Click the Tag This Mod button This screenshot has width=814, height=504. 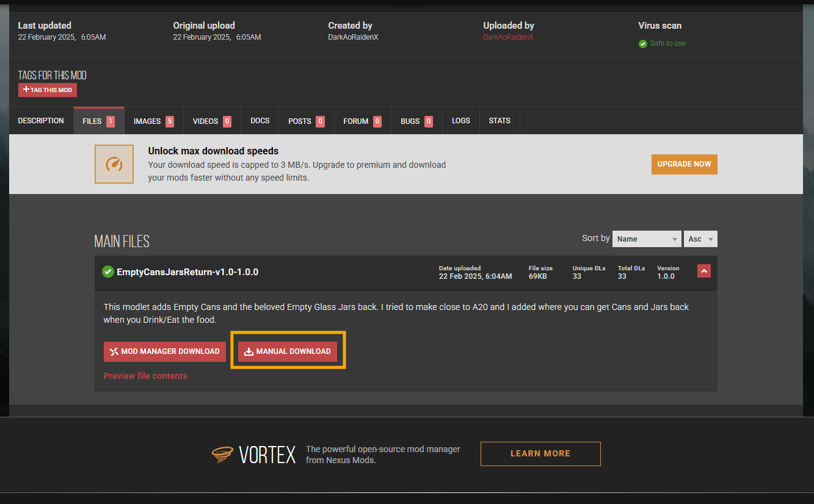48,90
